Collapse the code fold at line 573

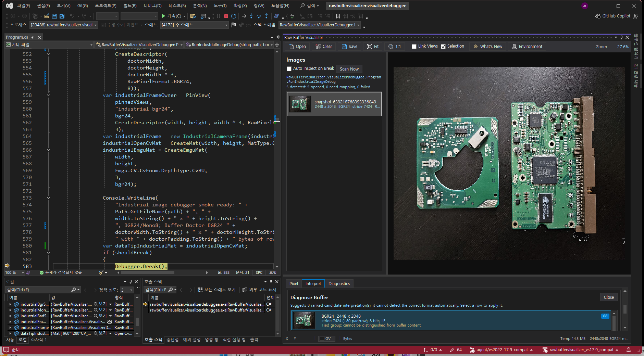(x=48, y=198)
